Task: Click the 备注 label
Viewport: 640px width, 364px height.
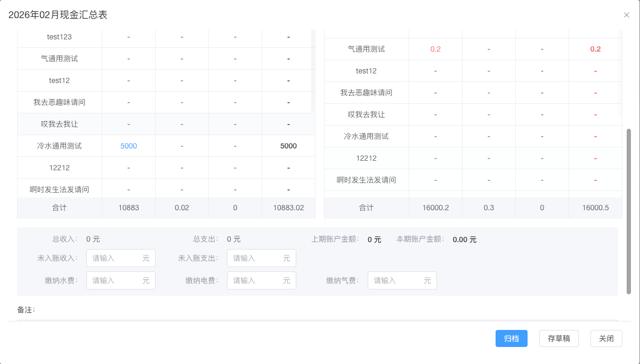Action: (x=26, y=310)
